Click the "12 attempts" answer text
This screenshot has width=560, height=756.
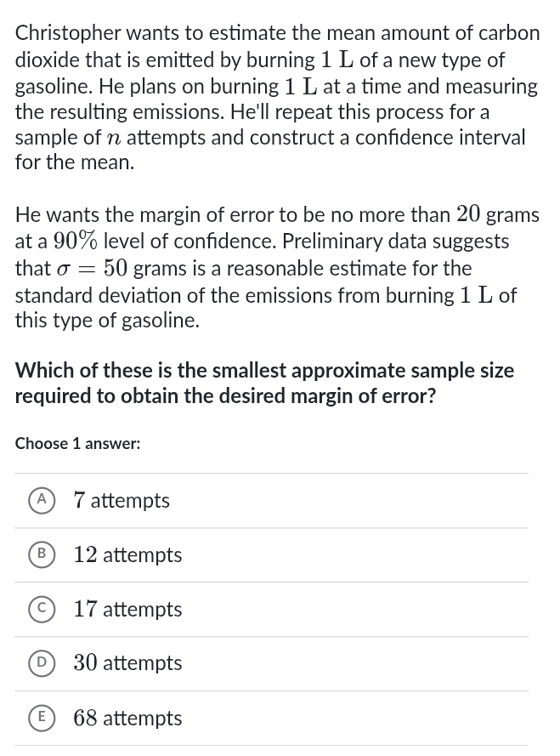(x=127, y=555)
